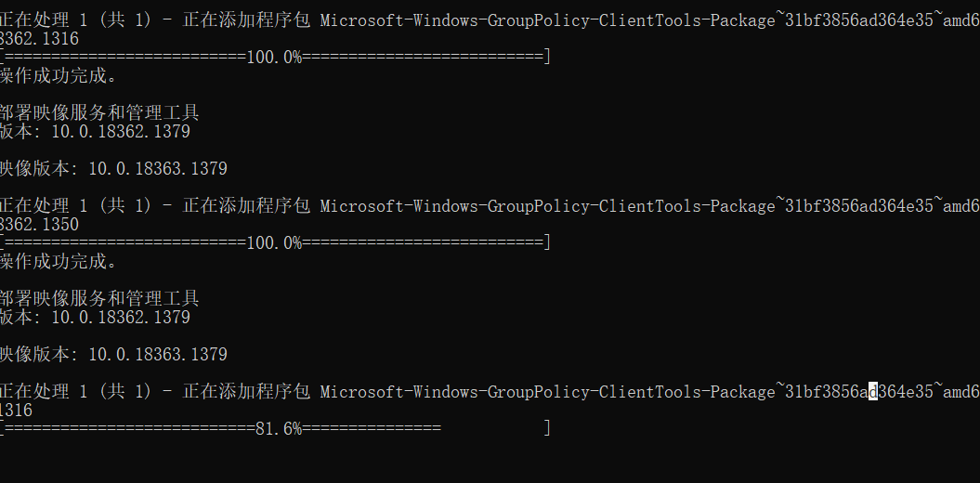980x483 pixels.
Task: Click the 100.0% progress bar under 8362.1350
Action: click(x=275, y=242)
